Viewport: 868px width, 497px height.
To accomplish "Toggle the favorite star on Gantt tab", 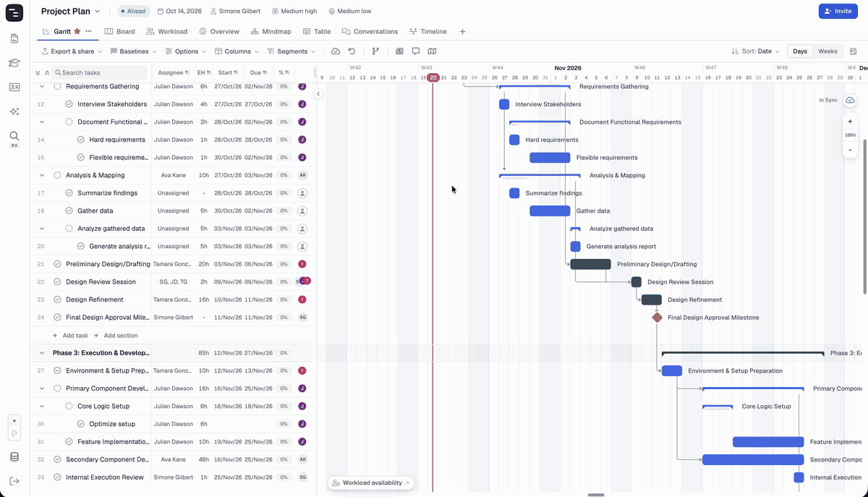I will click(x=77, y=31).
